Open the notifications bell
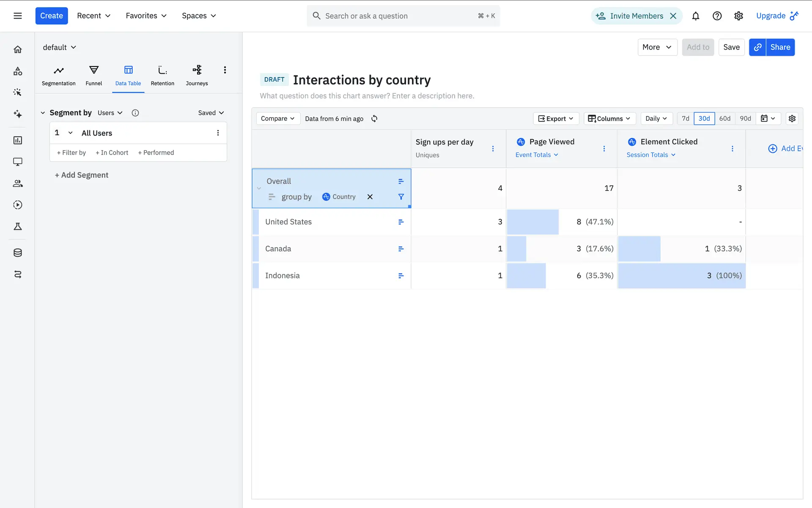The height and width of the screenshot is (508, 812). pos(695,16)
